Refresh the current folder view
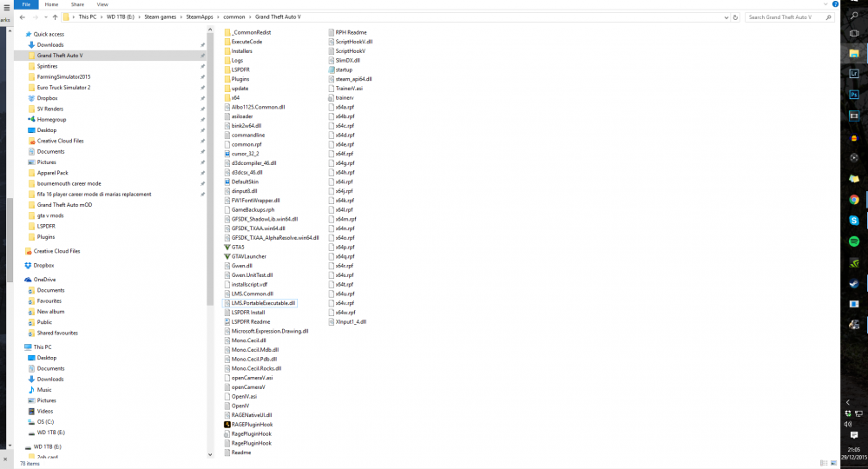868x469 pixels. pos(735,17)
